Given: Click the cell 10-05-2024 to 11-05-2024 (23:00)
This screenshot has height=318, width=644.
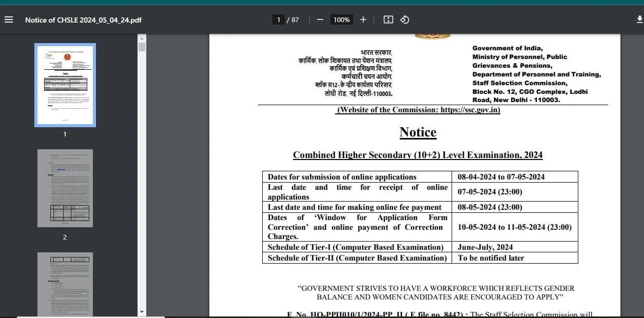Looking at the screenshot, I should (515, 227).
